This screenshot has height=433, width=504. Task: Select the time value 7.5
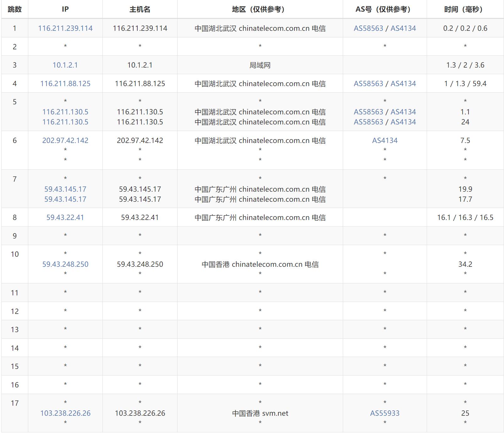[465, 140]
